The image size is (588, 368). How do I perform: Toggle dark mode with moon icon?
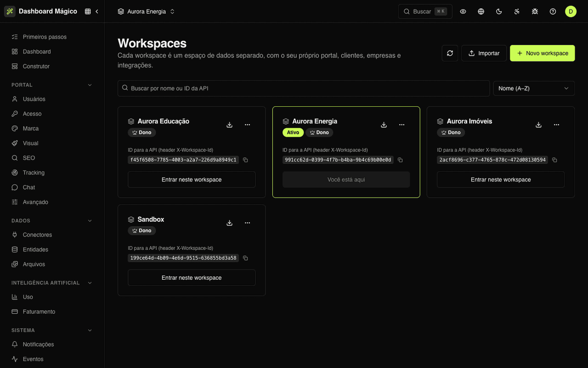coord(499,11)
